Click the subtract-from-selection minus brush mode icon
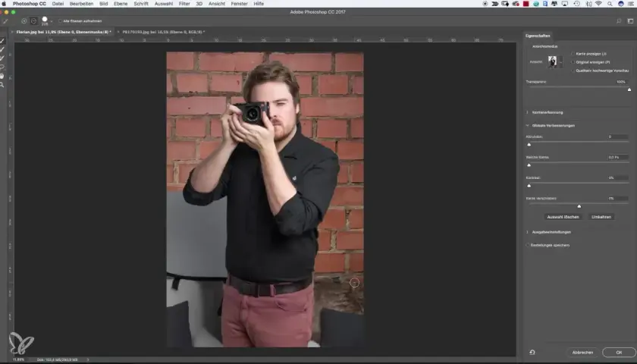The width and height of the screenshot is (637, 364). (x=33, y=20)
